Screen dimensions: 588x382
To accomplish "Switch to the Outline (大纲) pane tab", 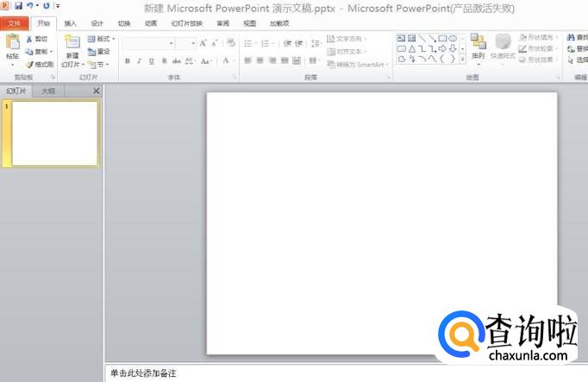I will coord(48,91).
